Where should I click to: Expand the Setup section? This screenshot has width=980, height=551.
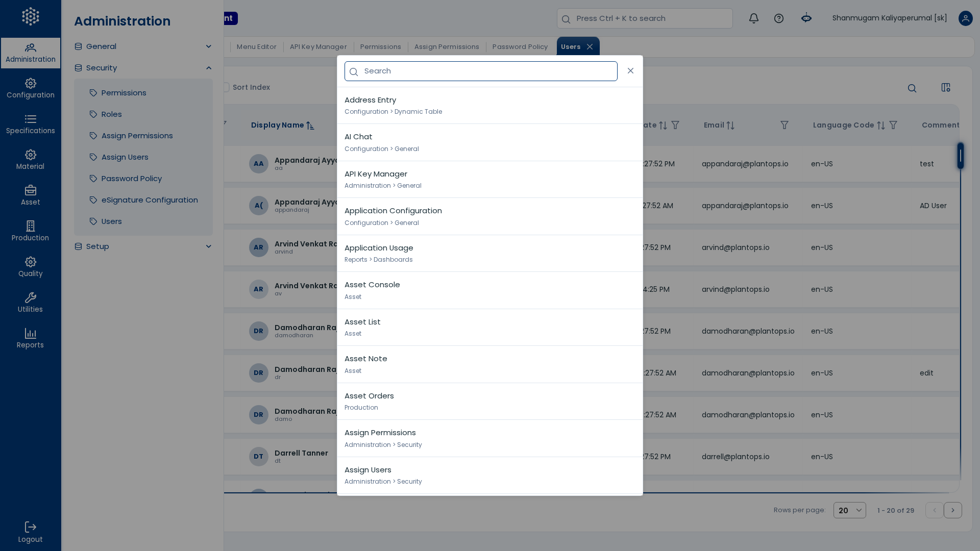pyautogui.click(x=143, y=246)
